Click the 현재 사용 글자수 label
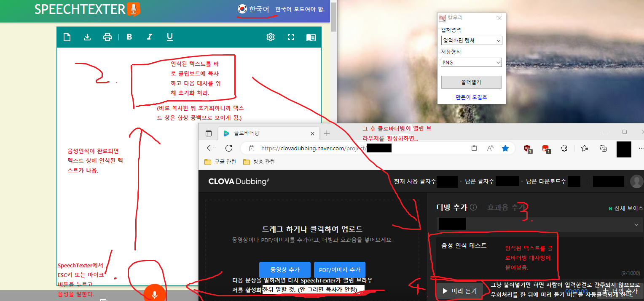Image resolution: width=644 pixels, height=301 pixels. pyautogui.click(x=415, y=181)
